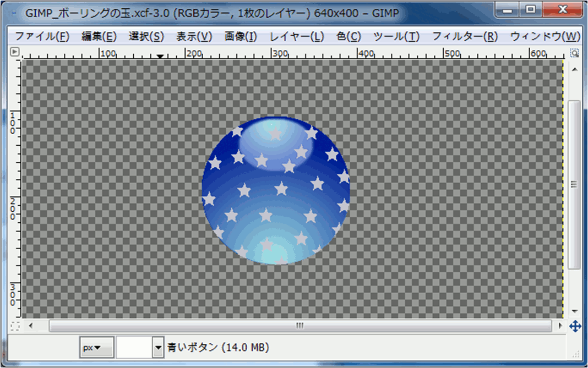Image resolution: width=588 pixels, height=368 pixels.
Task: Click the navigation cross-arrows icon
Action: tap(575, 326)
